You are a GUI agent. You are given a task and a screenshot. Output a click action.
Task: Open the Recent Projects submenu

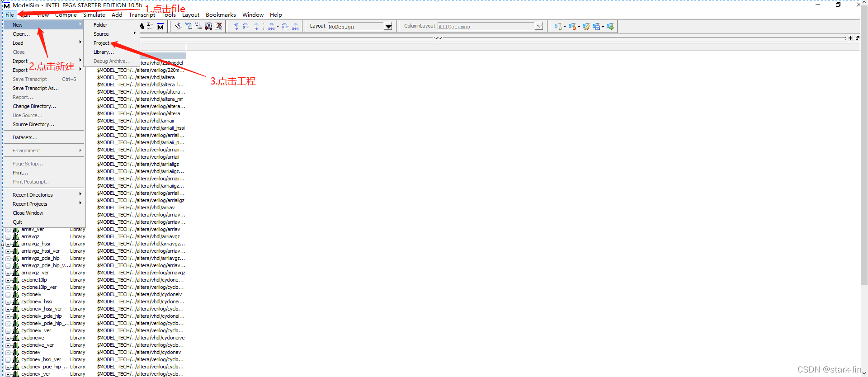tap(44, 204)
